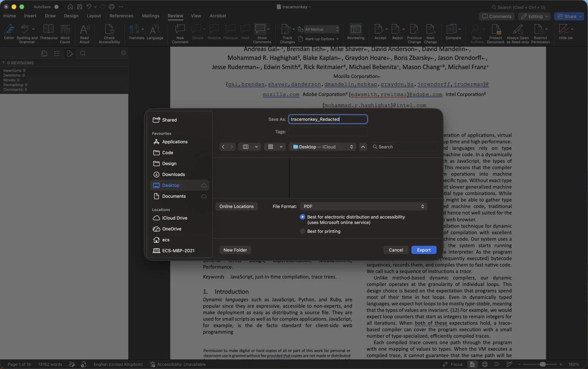Switch to the Home tab
This screenshot has width=588, height=369.
click(10, 16)
